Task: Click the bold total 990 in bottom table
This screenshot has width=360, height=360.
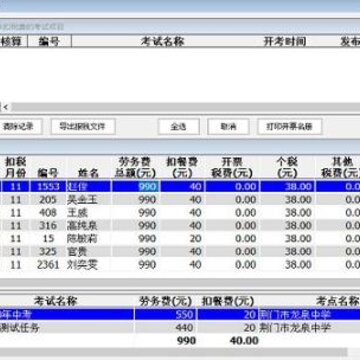Action: (186, 341)
